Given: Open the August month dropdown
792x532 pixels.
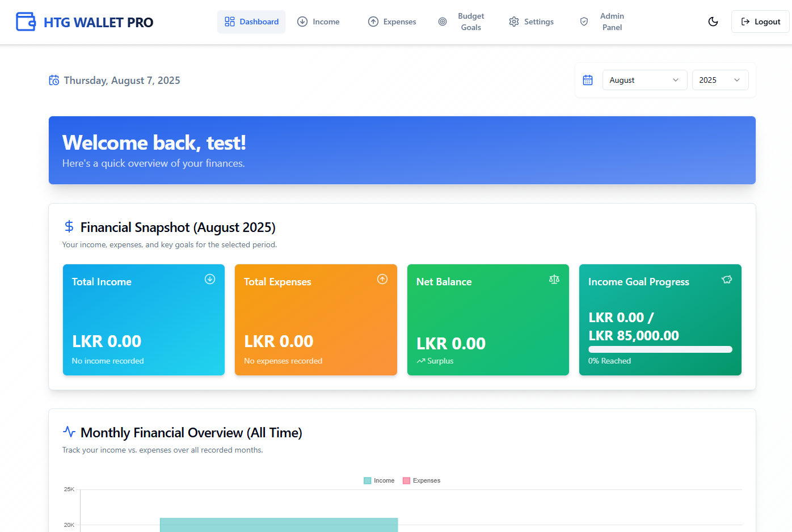Looking at the screenshot, I should (x=644, y=80).
